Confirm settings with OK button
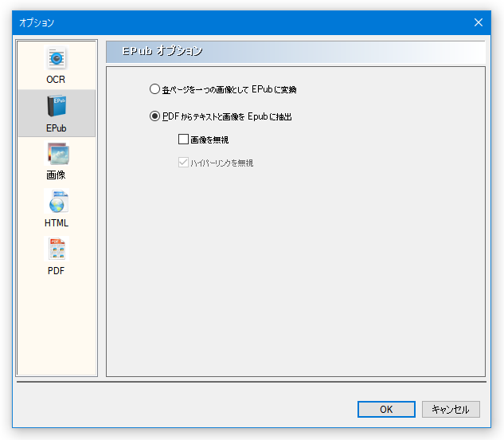Image resolution: width=504 pixels, height=440 pixels. tap(386, 409)
